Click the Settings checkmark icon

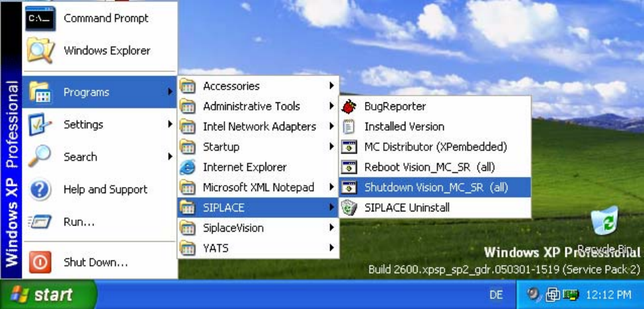pos(40,125)
